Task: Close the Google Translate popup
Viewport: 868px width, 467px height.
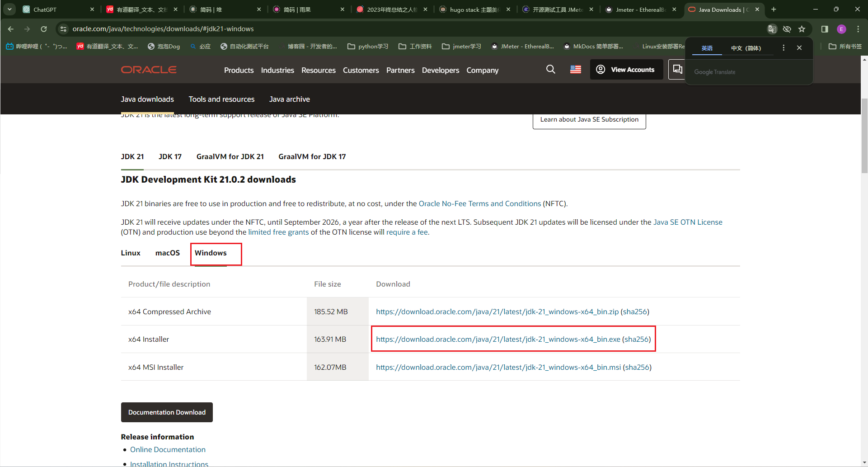Action: [x=799, y=47]
